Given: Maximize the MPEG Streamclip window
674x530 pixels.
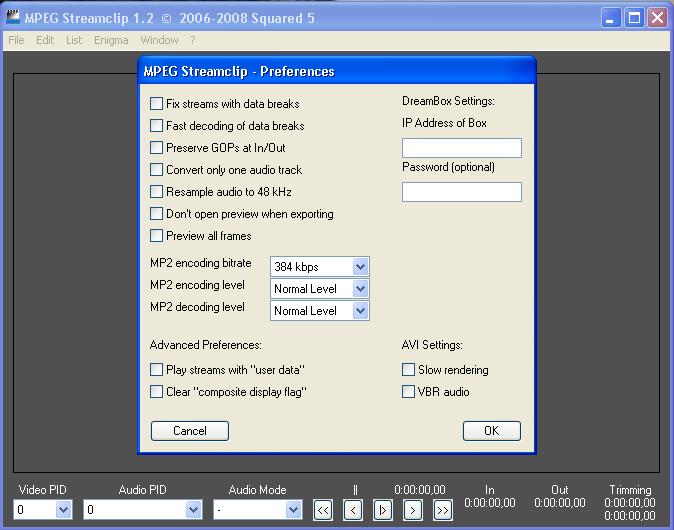Looking at the screenshot, I should 634,18.
